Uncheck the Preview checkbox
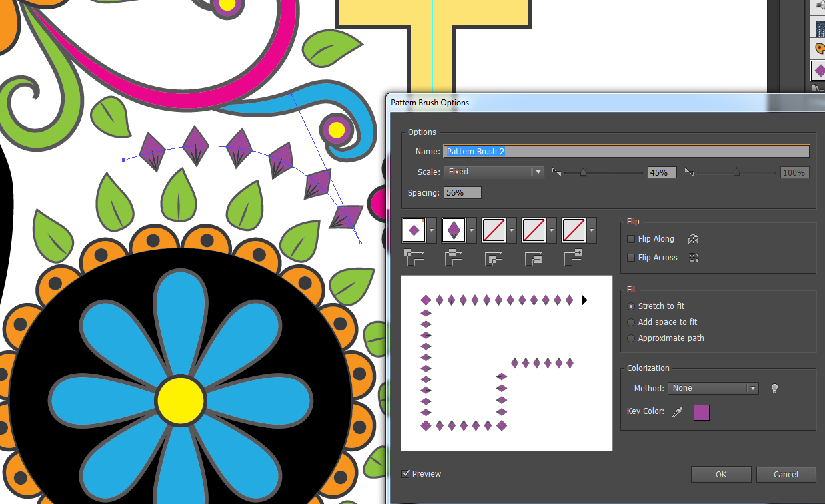This screenshot has height=504, width=825. click(406, 474)
